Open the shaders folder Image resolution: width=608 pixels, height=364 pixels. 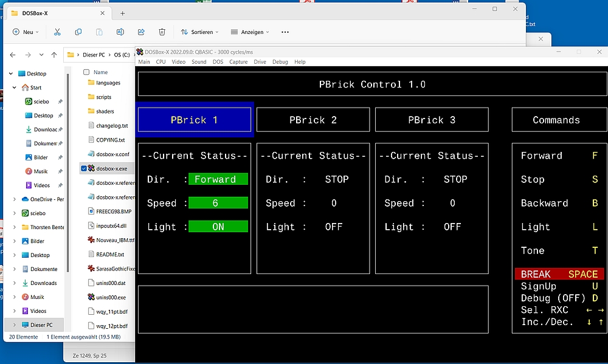pyautogui.click(x=101, y=111)
